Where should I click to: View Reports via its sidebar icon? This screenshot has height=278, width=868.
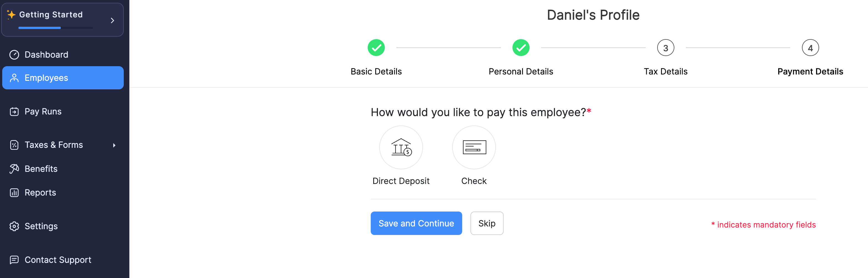14,192
